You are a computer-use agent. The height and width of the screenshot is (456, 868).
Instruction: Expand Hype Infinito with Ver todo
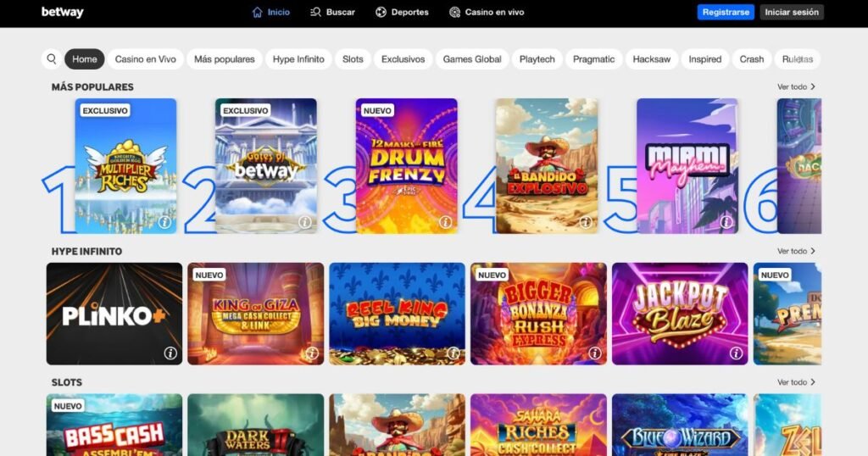tap(796, 251)
